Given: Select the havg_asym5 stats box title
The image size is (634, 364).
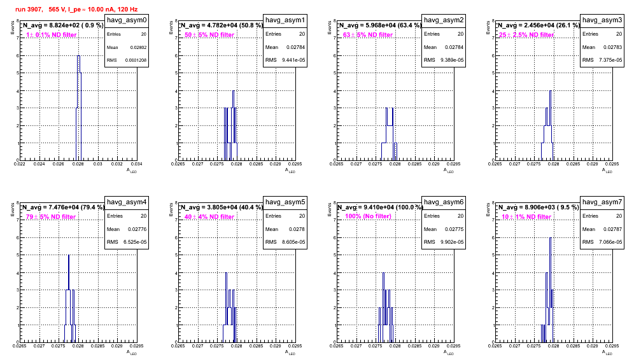Looking at the screenshot, I should click(x=285, y=202).
